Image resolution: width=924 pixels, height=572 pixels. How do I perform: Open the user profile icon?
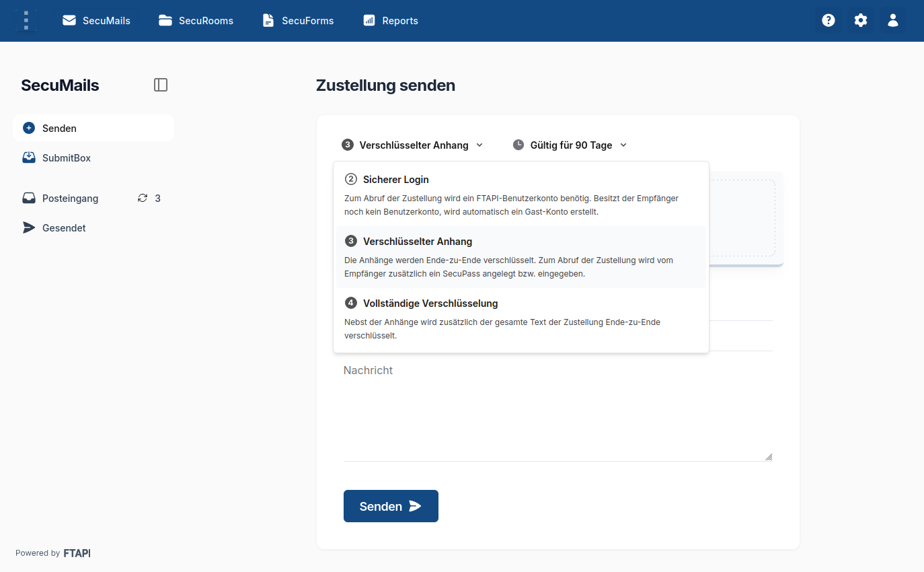click(x=893, y=20)
